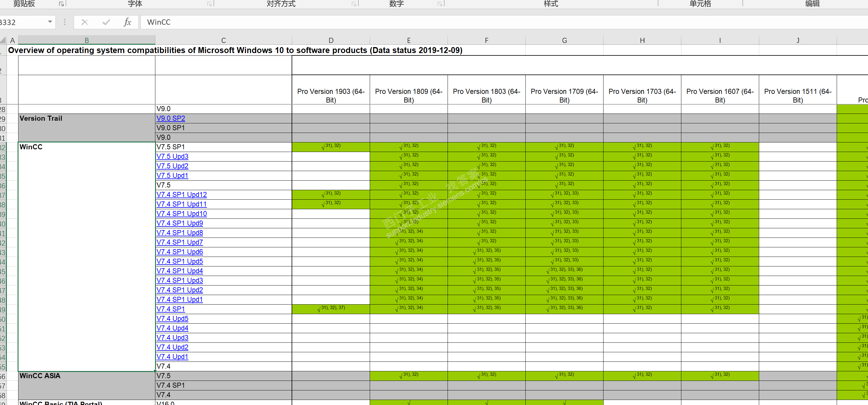The height and width of the screenshot is (405, 868).
Task: Open the 字体 group dialog launcher
Action: tap(209, 4)
